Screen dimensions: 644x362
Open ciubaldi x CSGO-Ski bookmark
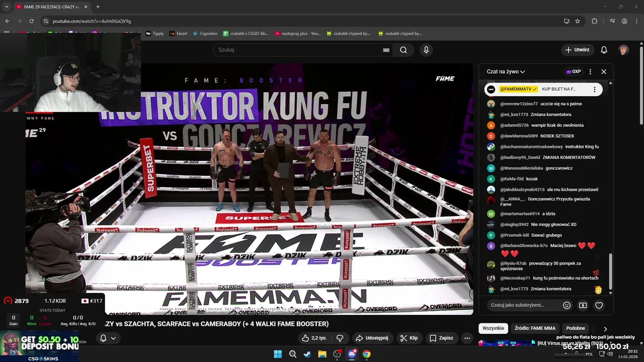246,34
